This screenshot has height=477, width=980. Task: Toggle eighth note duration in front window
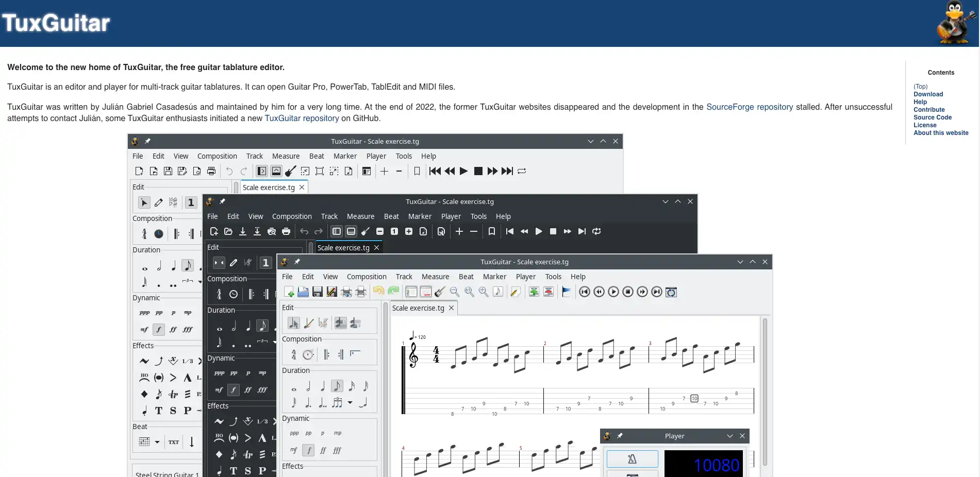point(337,386)
